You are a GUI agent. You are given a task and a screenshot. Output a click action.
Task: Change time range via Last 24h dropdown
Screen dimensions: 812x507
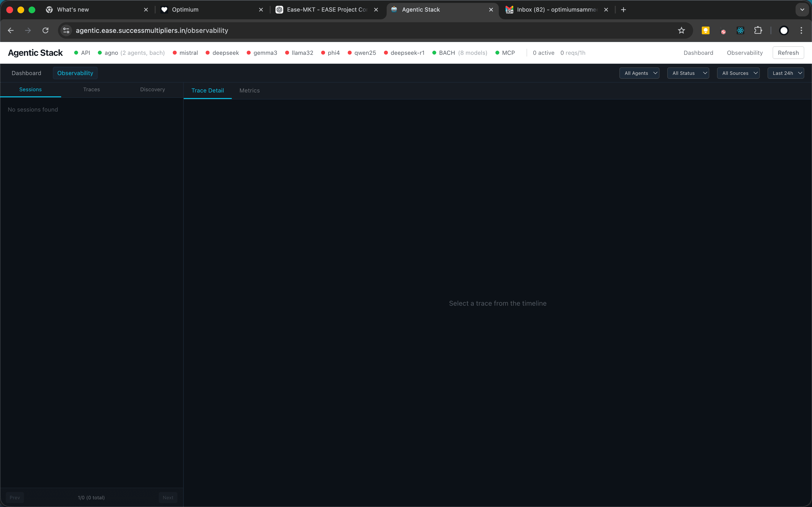tap(785, 73)
